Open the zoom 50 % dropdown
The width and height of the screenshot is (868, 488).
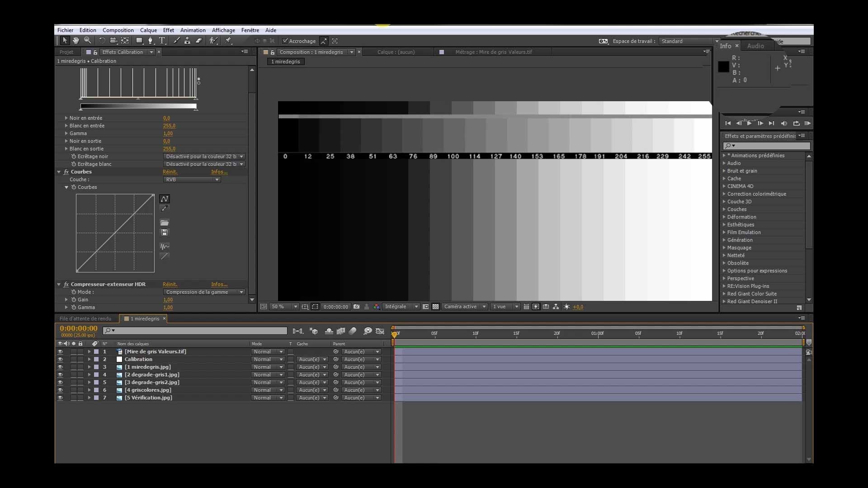284,307
